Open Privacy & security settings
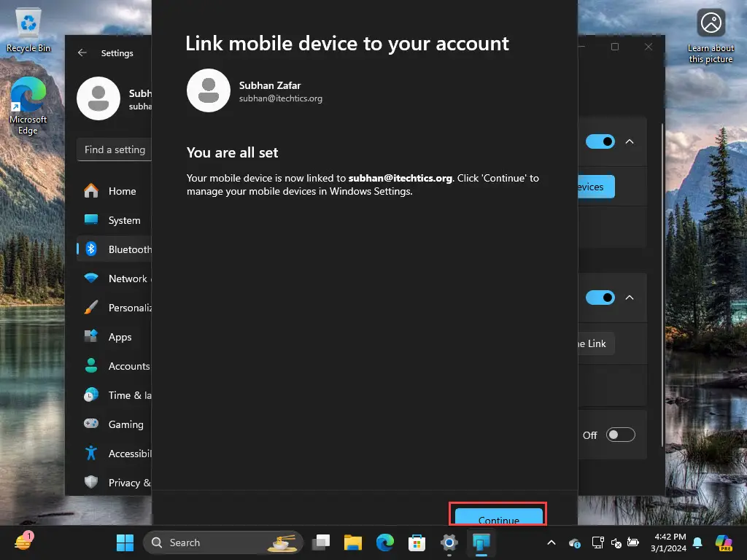 click(x=115, y=483)
